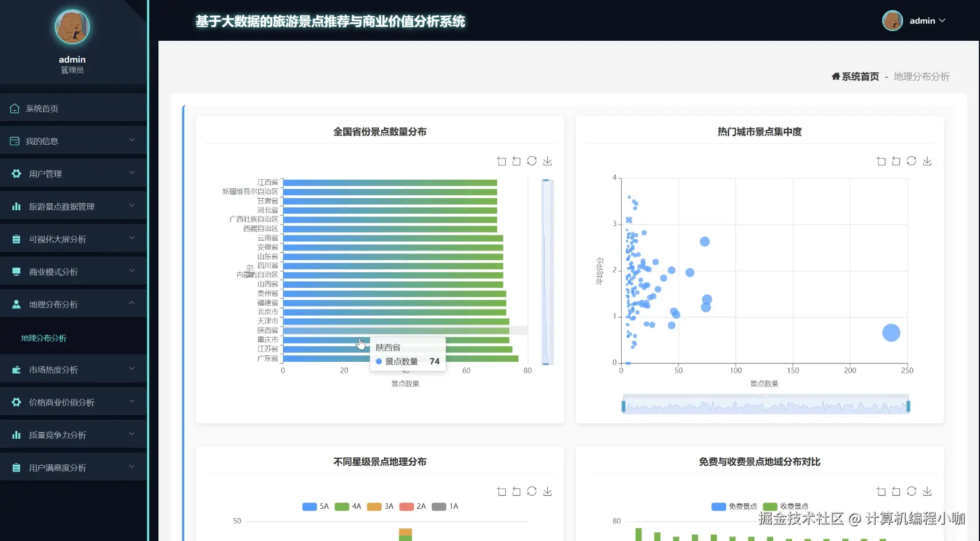
Task: Open 用户满意度分析 menu
Action: (73, 467)
